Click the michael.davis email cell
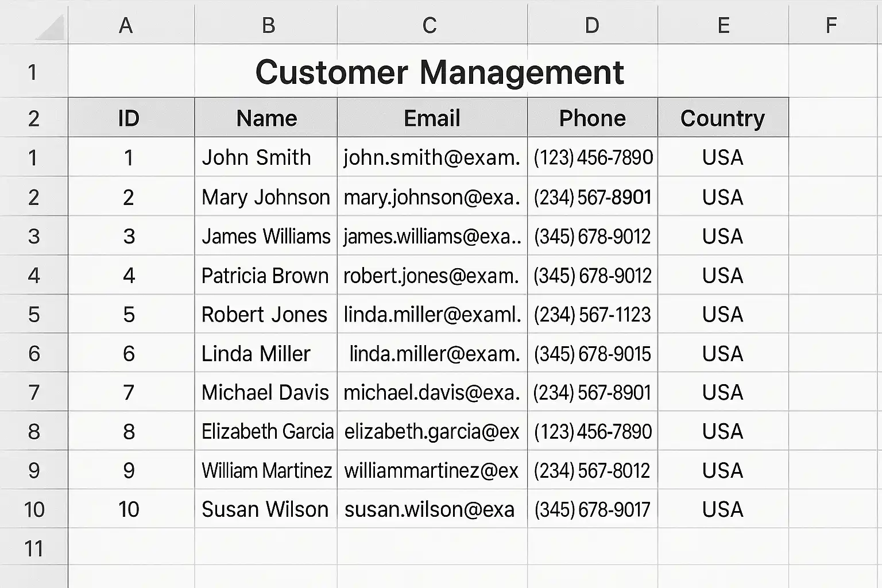 tap(431, 393)
